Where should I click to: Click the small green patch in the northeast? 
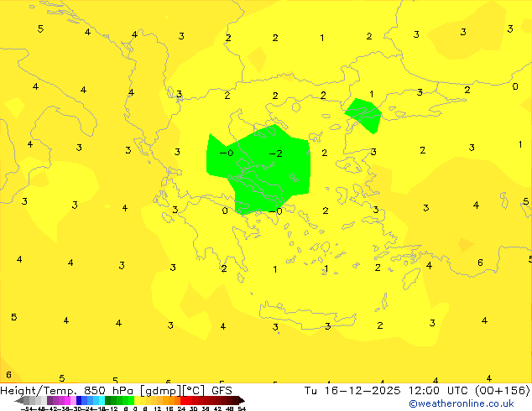pos(363,115)
